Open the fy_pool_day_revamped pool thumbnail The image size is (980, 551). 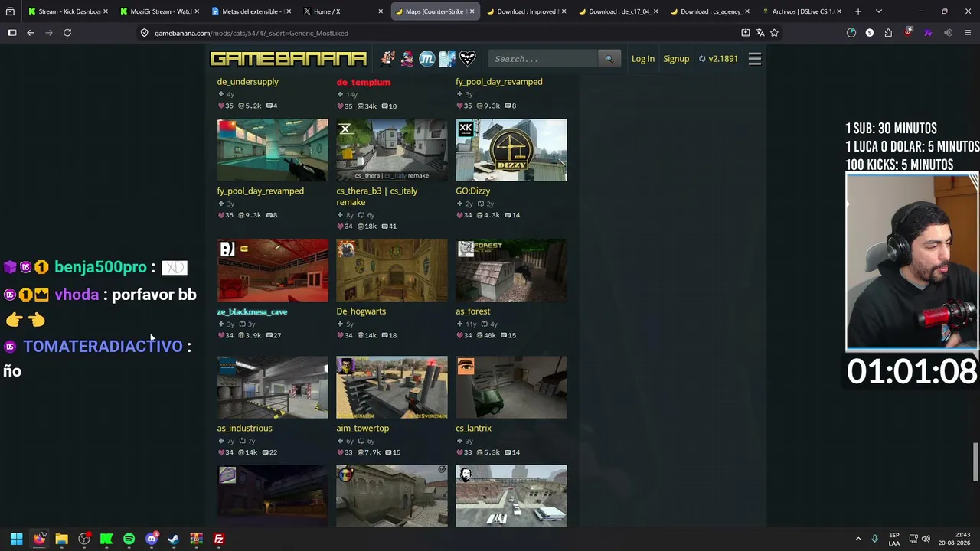tap(273, 150)
